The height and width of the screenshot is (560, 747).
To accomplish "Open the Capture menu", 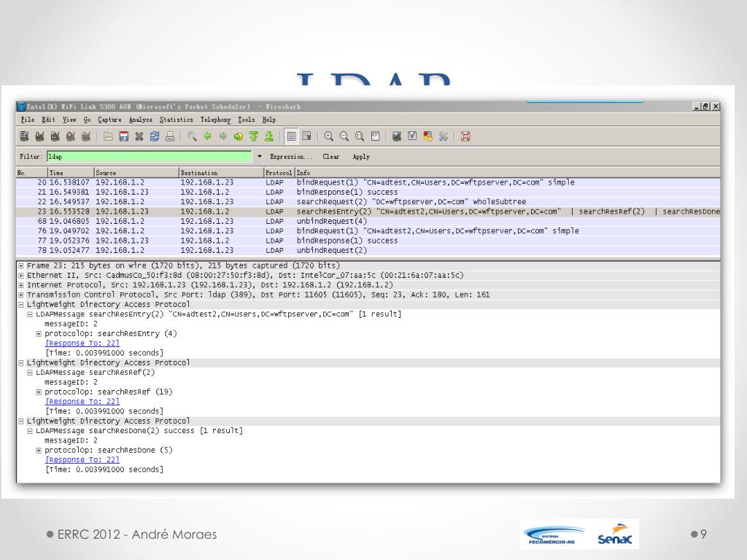I will (109, 120).
